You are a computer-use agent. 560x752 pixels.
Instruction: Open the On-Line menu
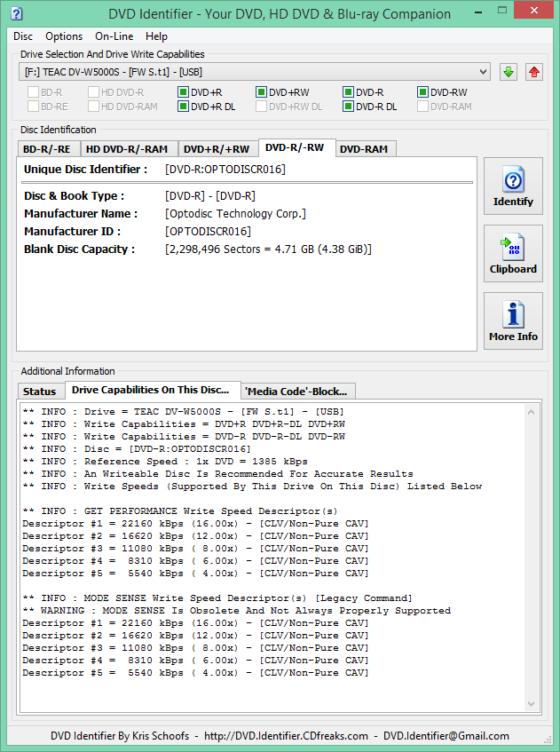(114, 36)
